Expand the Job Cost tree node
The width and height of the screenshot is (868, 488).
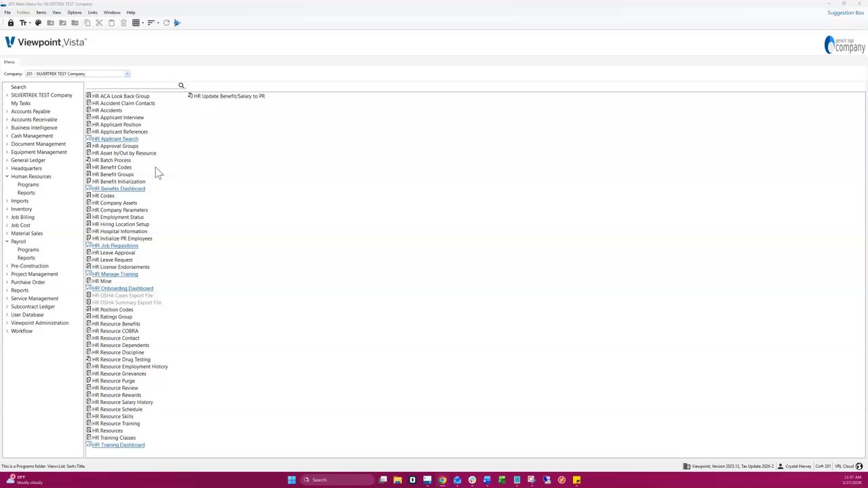tap(7, 225)
